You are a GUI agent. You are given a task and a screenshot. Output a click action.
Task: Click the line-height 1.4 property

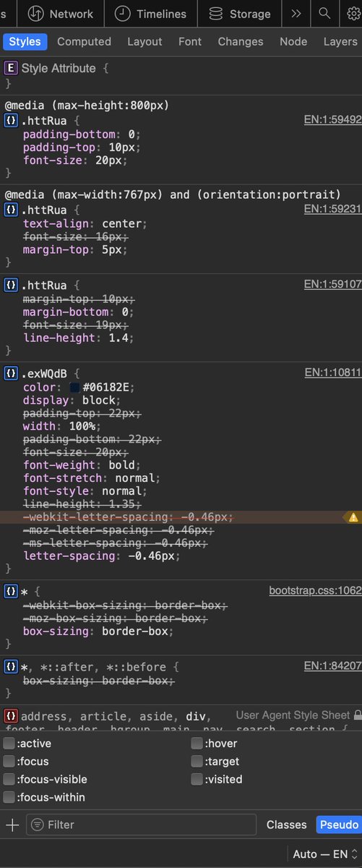click(x=79, y=338)
